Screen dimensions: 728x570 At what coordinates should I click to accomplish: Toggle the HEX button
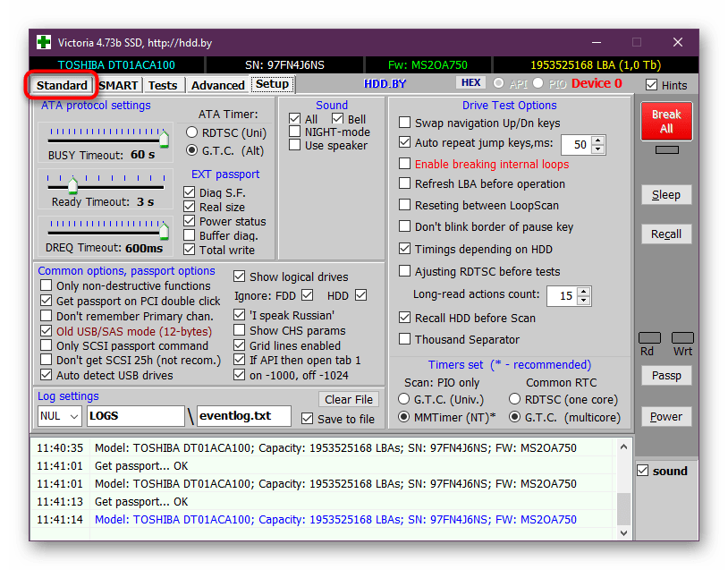coord(470,82)
